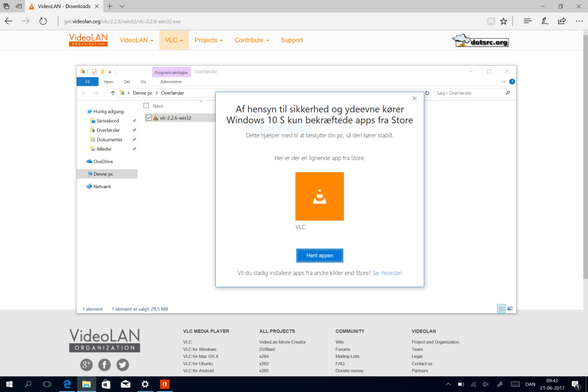Switch to the Hjem ribbon tab
This screenshot has width=588, height=392.
pos(108,82)
